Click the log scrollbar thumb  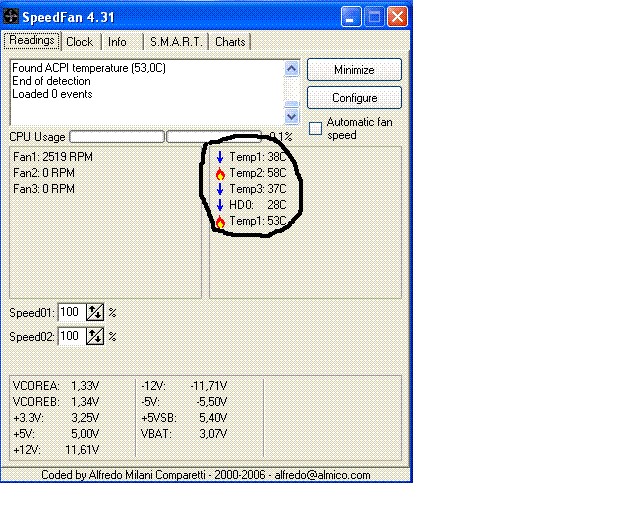pyautogui.click(x=291, y=104)
